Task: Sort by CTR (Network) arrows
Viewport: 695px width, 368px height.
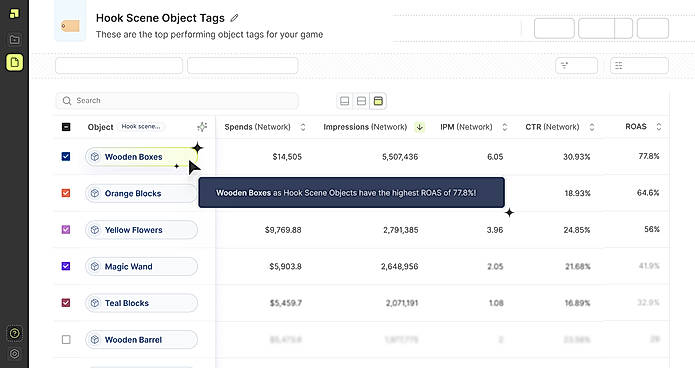Action: click(x=592, y=127)
